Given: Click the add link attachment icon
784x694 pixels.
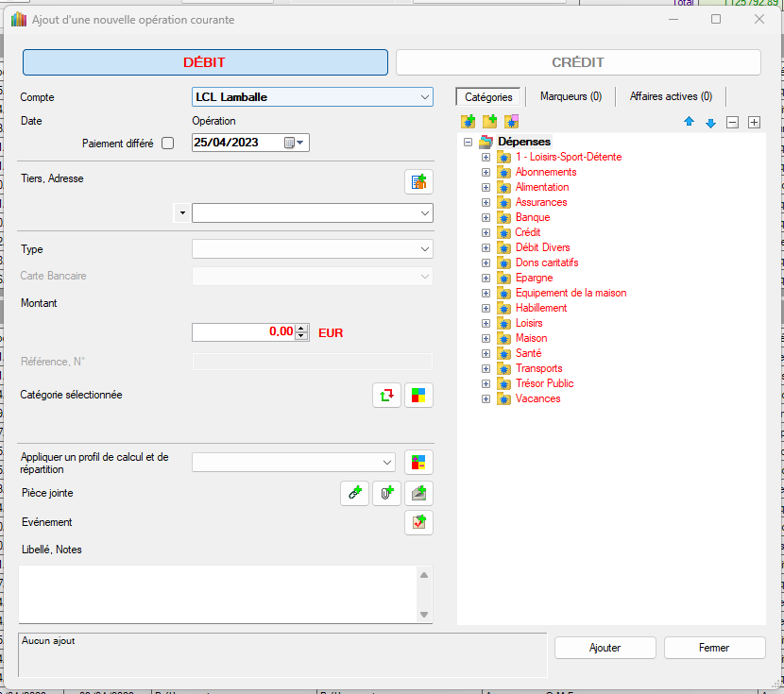Looking at the screenshot, I should click(354, 493).
